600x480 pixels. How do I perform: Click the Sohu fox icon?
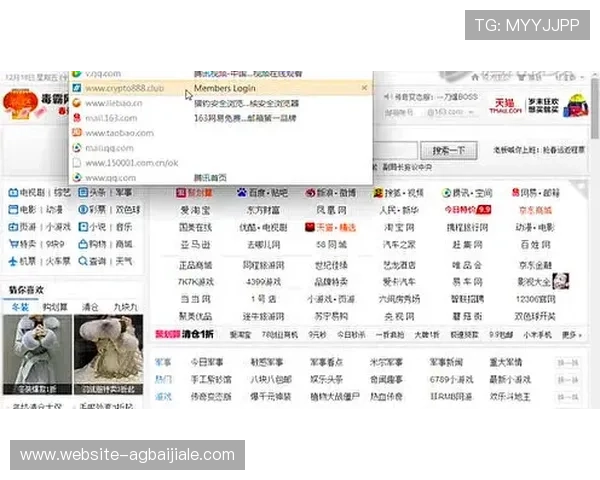coord(378,193)
